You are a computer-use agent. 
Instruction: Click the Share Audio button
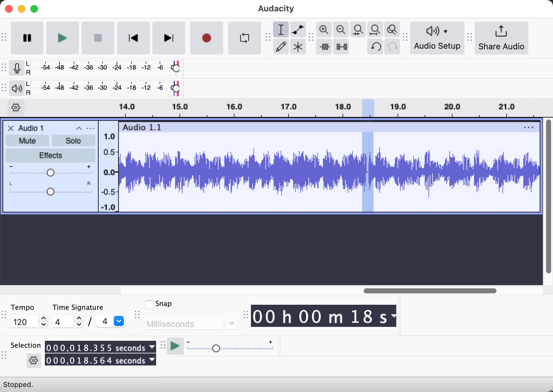[x=501, y=38]
